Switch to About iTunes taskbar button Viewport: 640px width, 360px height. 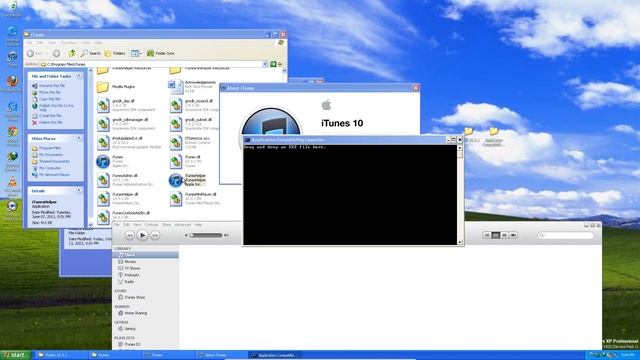point(222,355)
